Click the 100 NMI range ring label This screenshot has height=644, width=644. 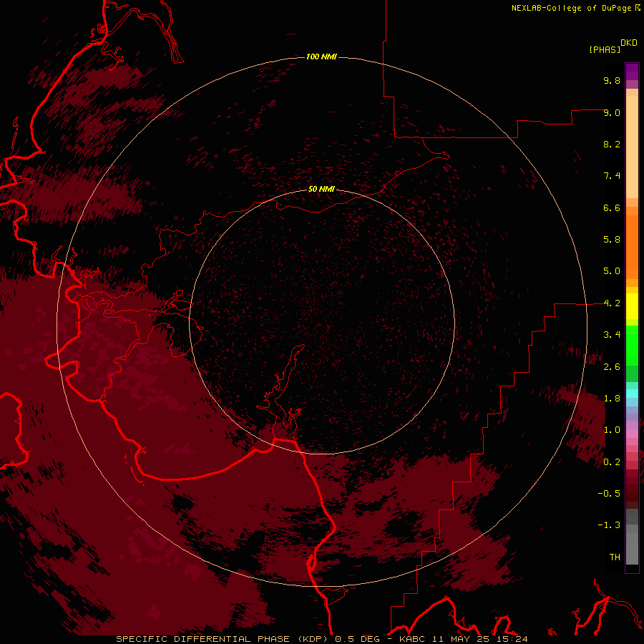[321, 57]
